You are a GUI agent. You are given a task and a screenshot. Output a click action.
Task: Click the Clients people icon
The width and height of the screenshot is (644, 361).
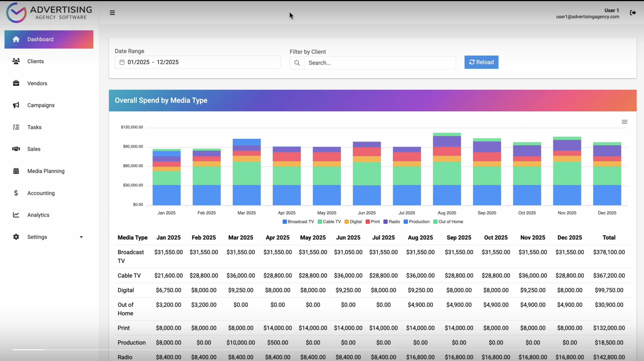[16, 61]
